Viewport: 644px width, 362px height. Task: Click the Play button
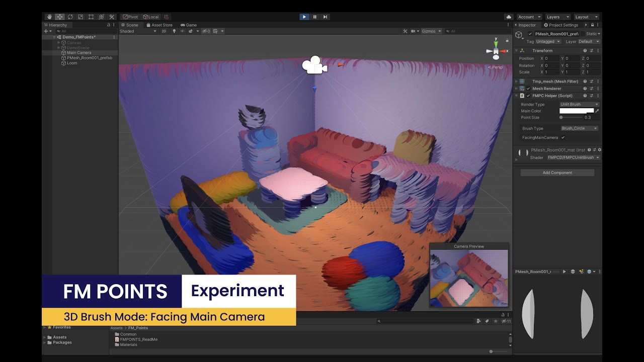304,17
